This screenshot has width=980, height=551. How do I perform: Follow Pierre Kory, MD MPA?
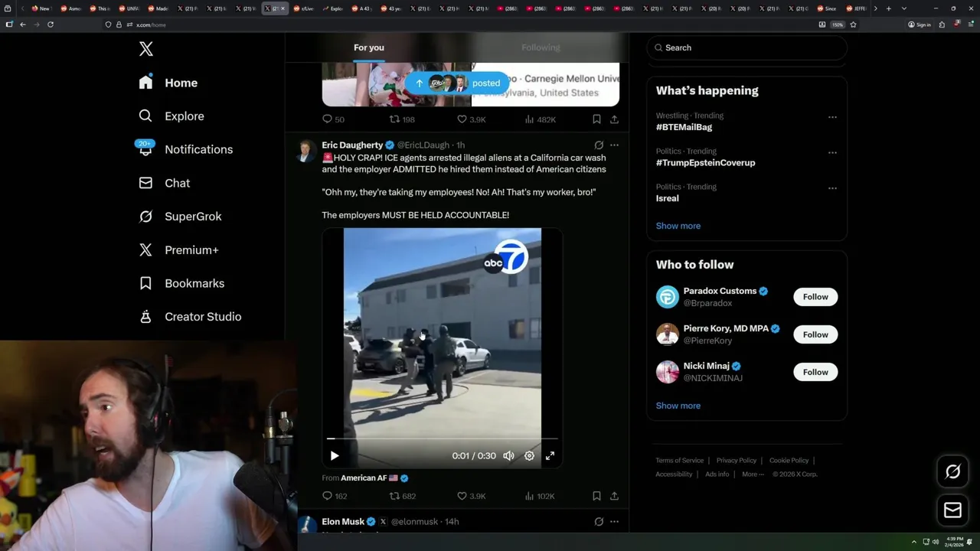815,334
